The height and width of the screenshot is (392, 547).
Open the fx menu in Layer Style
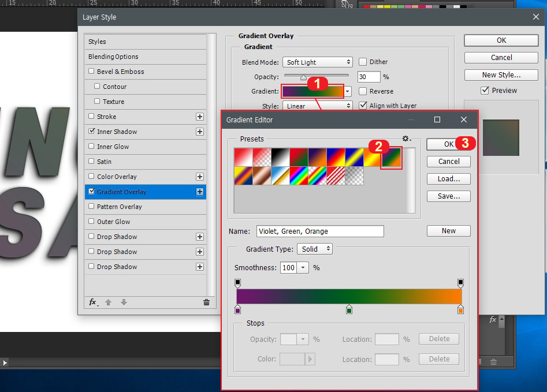point(94,302)
